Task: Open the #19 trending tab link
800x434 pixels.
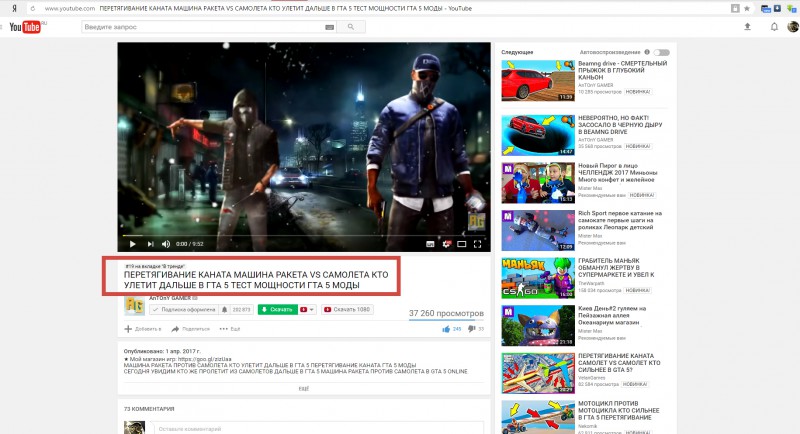Action: tap(155, 266)
